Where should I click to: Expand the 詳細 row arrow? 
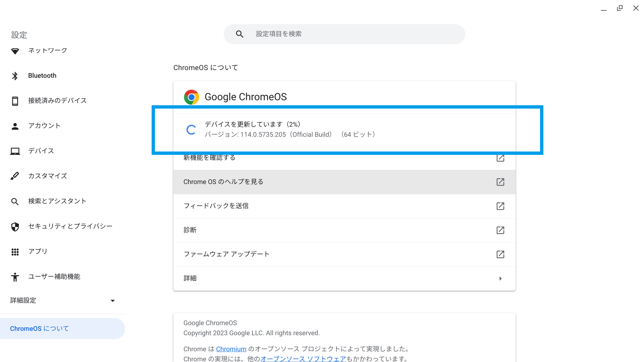[500, 279]
